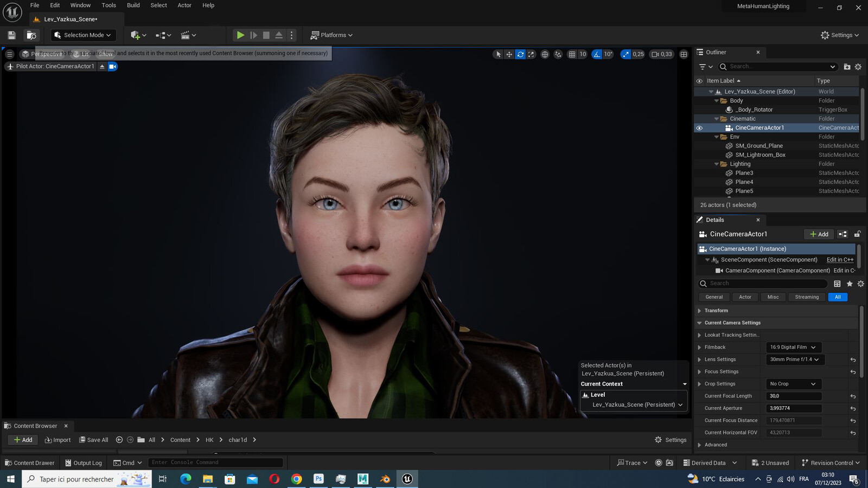868x488 pixels.
Task: Select SM_Lightroom_Box in Outliner
Action: point(760,155)
